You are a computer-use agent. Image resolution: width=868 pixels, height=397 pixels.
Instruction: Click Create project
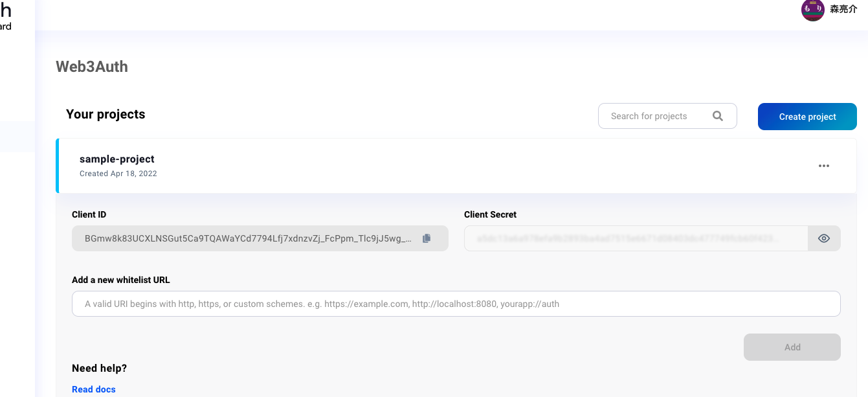click(807, 117)
